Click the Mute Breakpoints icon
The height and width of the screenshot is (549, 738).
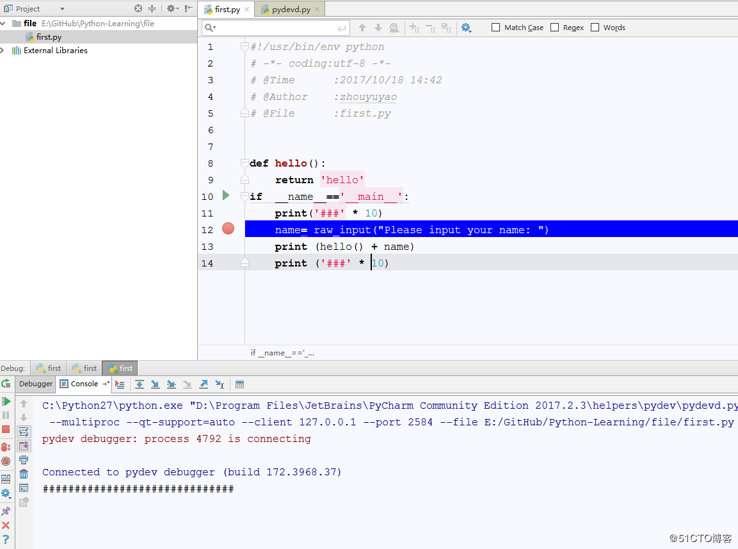tap(6, 461)
